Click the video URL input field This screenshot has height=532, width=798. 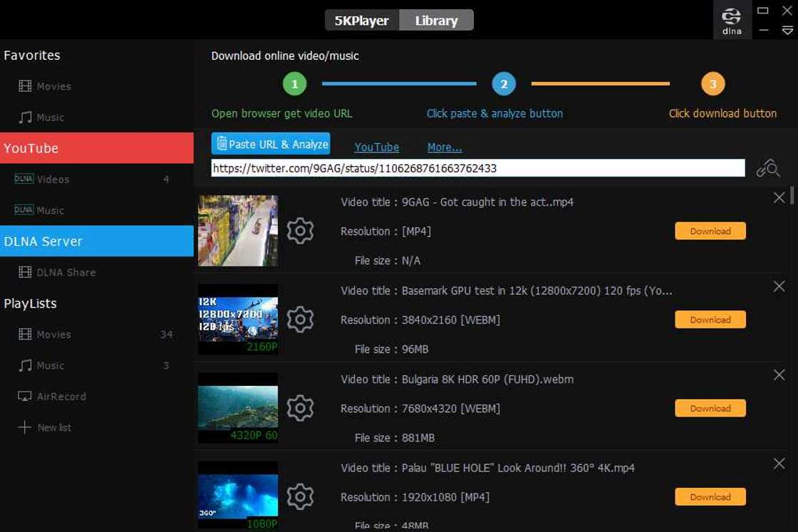tap(477, 169)
